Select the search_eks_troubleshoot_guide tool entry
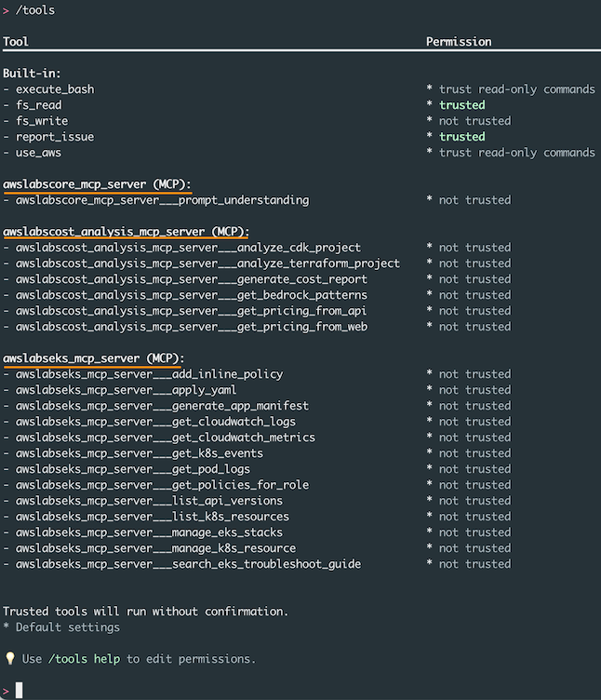Image resolution: width=601 pixels, height=700 pixels. pyautogui.click(x=188, y=564)
